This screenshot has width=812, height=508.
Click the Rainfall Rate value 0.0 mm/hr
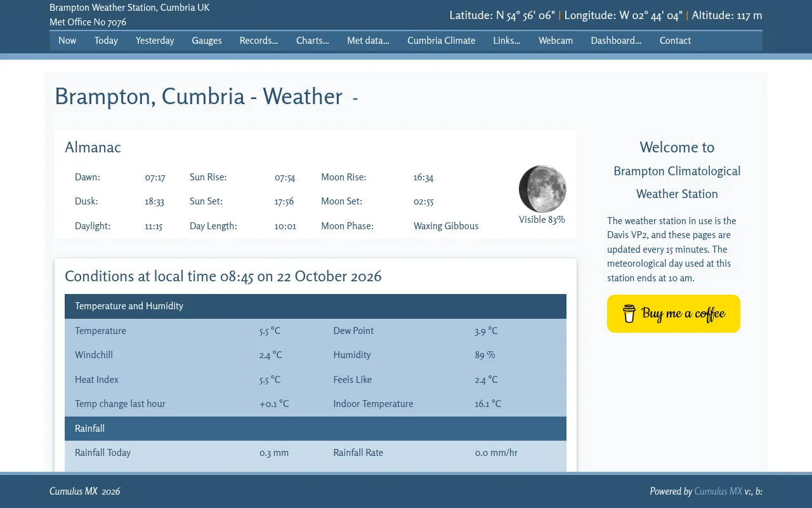(x=496, y=453)
